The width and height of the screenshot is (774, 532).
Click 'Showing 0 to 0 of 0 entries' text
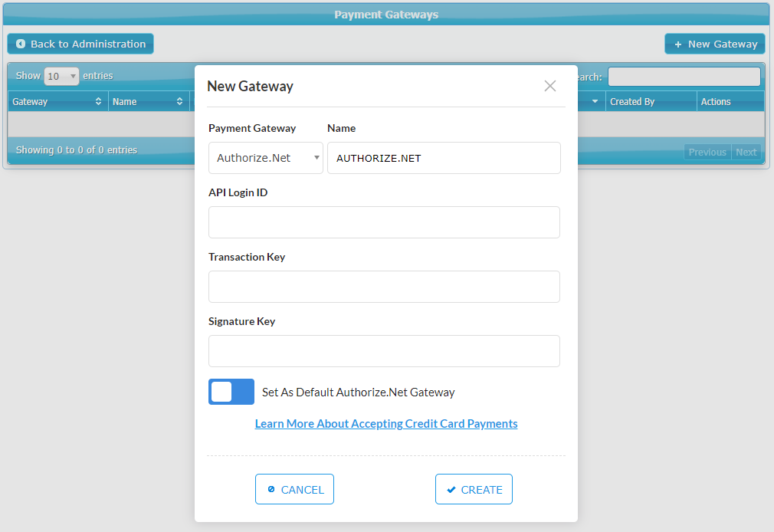(x=77, y=149)
